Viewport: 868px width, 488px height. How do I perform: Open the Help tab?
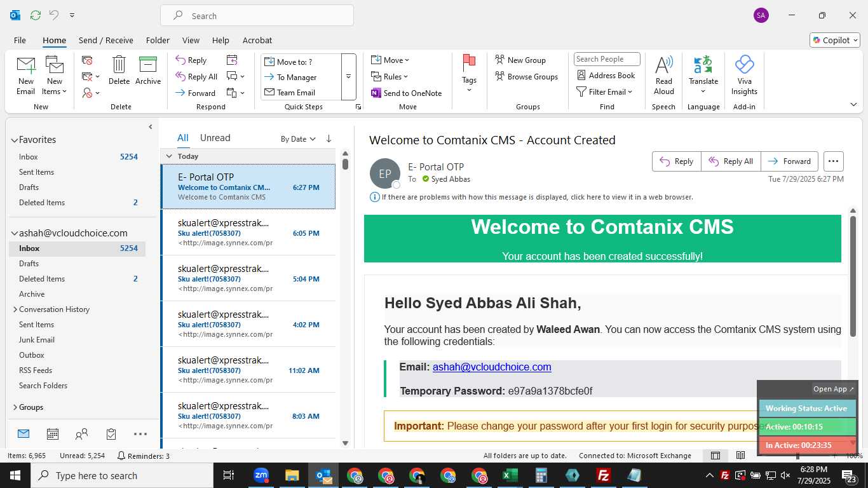(x=220, y=40)
